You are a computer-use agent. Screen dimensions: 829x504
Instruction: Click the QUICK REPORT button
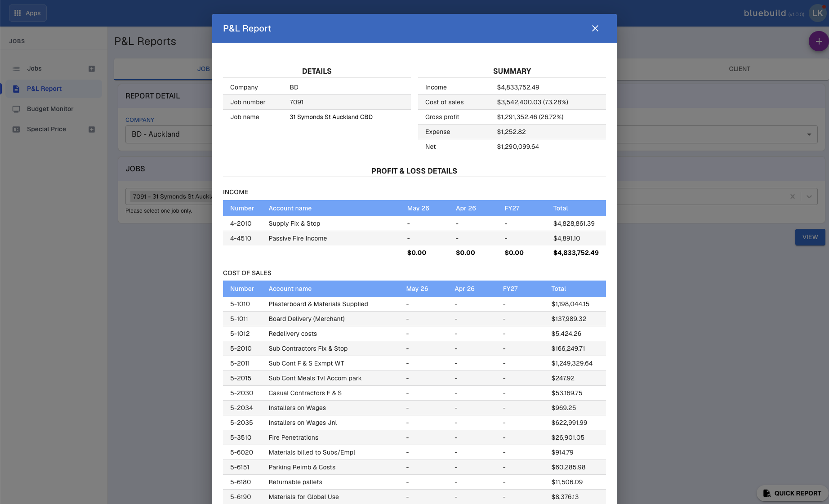pos(793,493)
